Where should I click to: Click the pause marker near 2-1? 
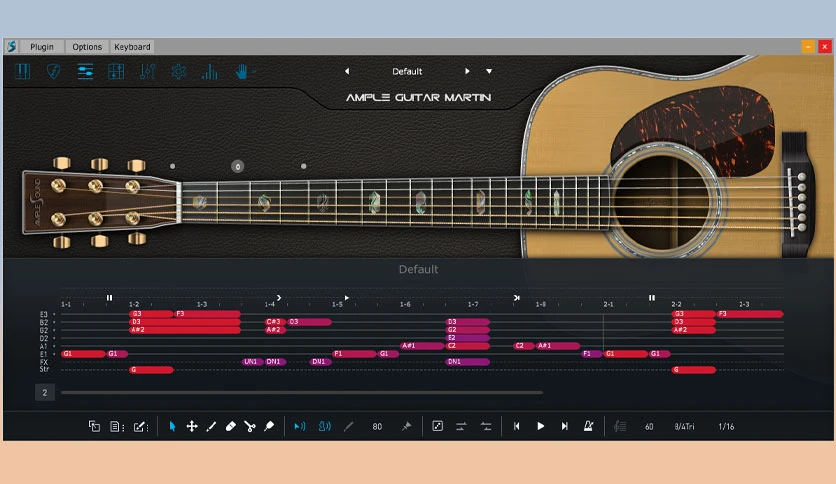(652, 297)
